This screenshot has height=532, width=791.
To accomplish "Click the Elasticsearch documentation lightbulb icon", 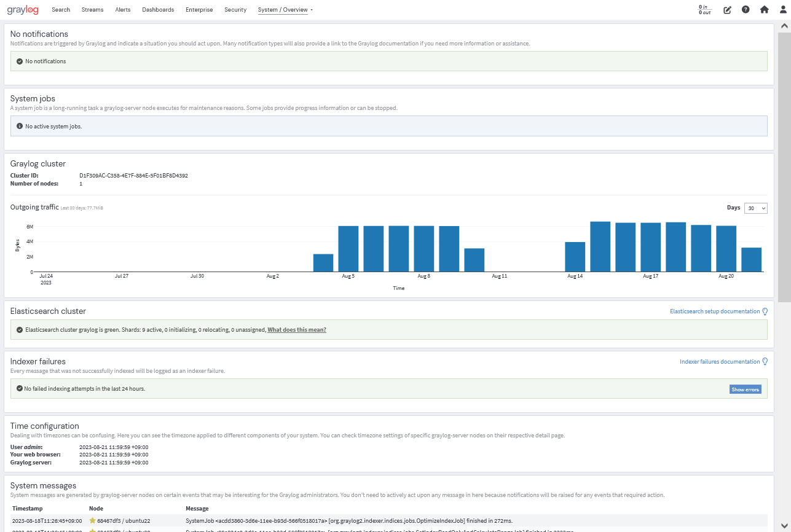I will point(765,311).
